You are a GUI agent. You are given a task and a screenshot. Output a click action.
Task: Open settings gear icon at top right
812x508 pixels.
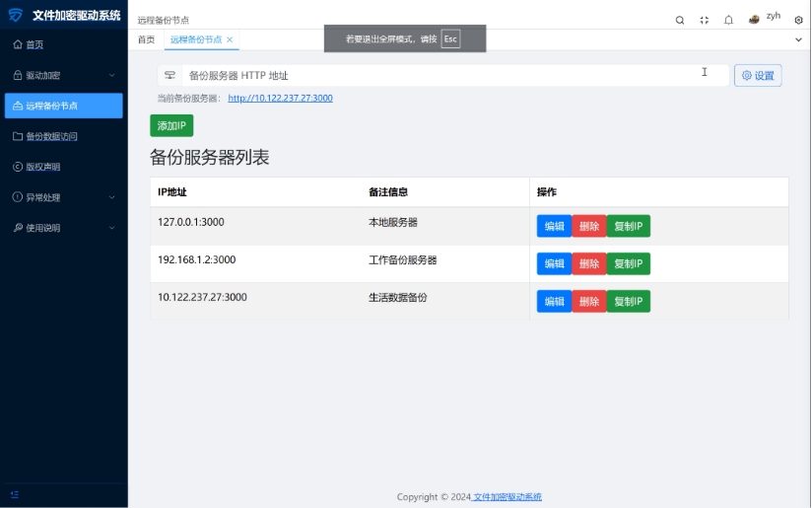point(798,20)
